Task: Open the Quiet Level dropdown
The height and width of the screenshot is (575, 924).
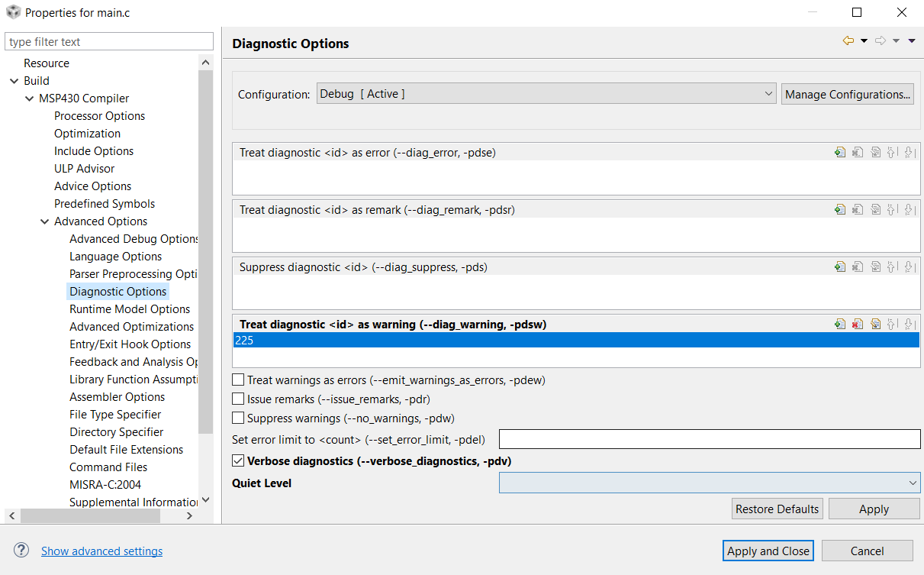Action: [x=710, y=483]
